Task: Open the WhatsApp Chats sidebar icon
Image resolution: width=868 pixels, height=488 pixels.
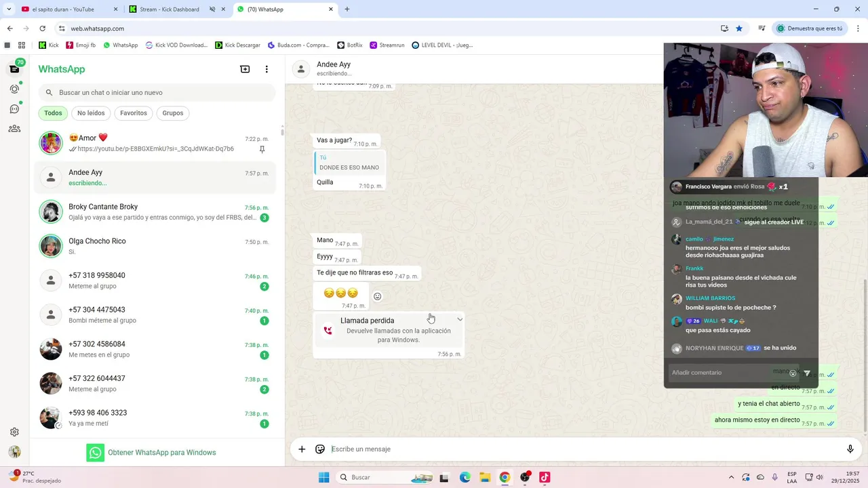Action: pos(14,69)
